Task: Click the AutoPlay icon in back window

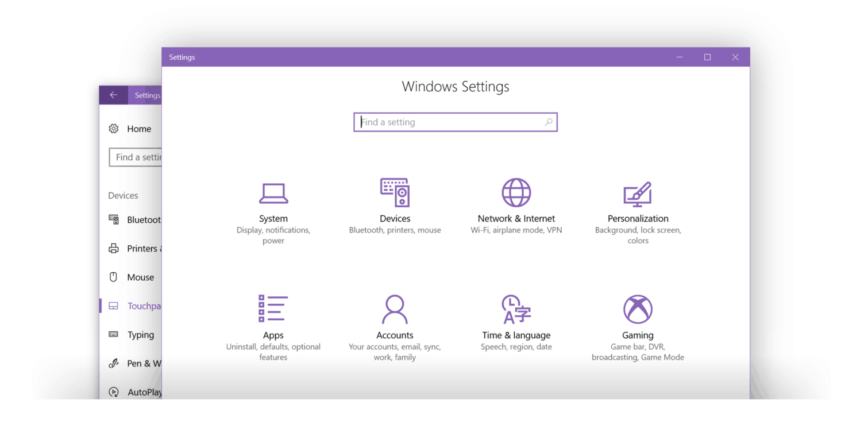Action: tap(114, 392)
